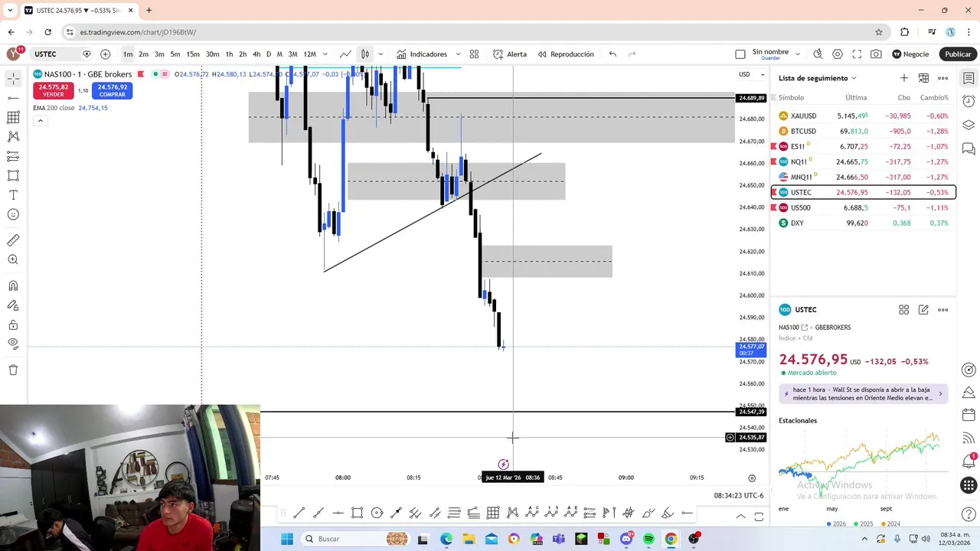Open the emoji and icons tool

tap(13, 214)
